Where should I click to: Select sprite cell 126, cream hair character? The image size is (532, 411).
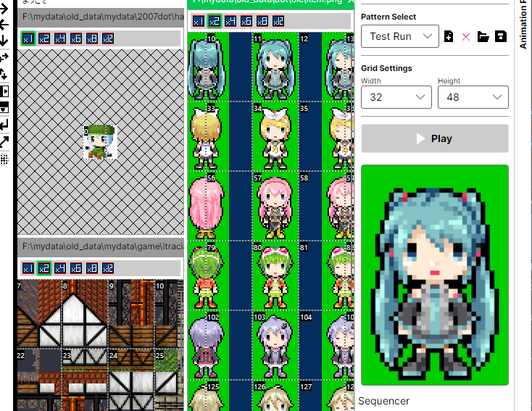(275, 395)
